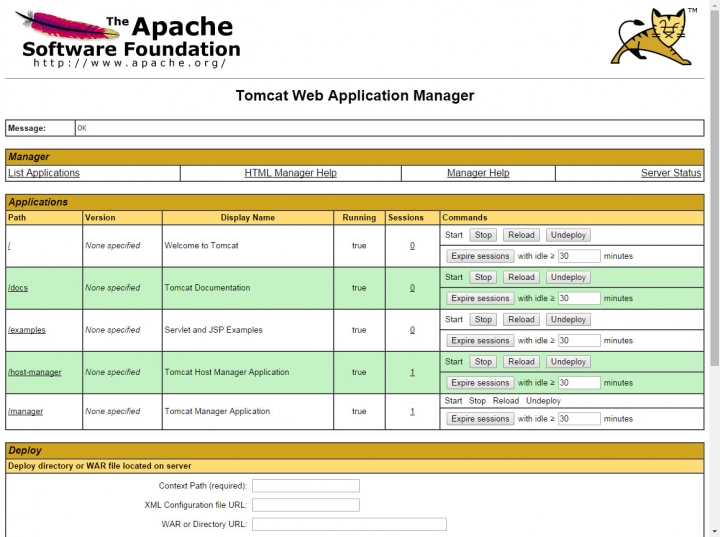Reload the /docs Tomcat Documentation app
This screenshot has height=537, width=720.
click(521, 277)
